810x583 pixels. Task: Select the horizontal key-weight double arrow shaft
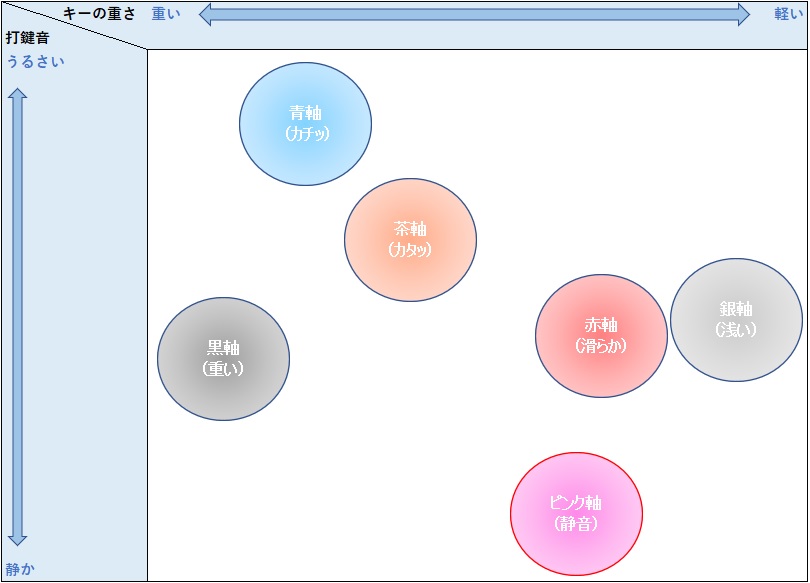(x=475, y=14)
